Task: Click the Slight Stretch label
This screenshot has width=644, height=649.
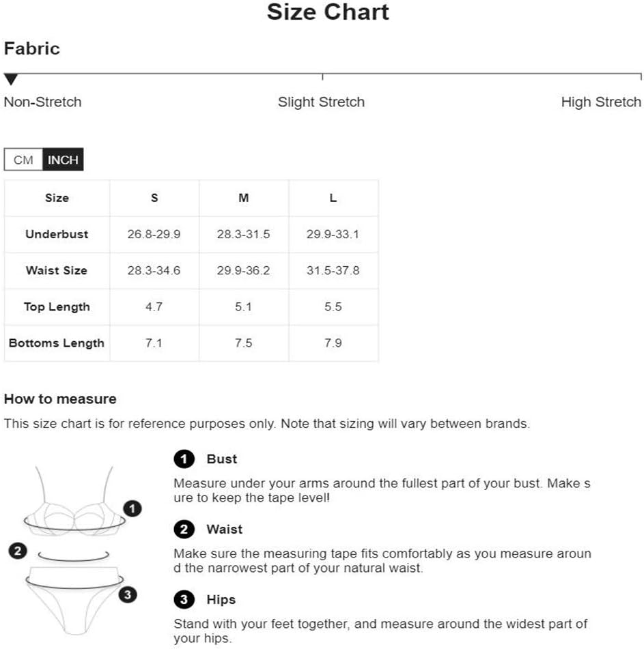Action: click(x=321, y=102)
